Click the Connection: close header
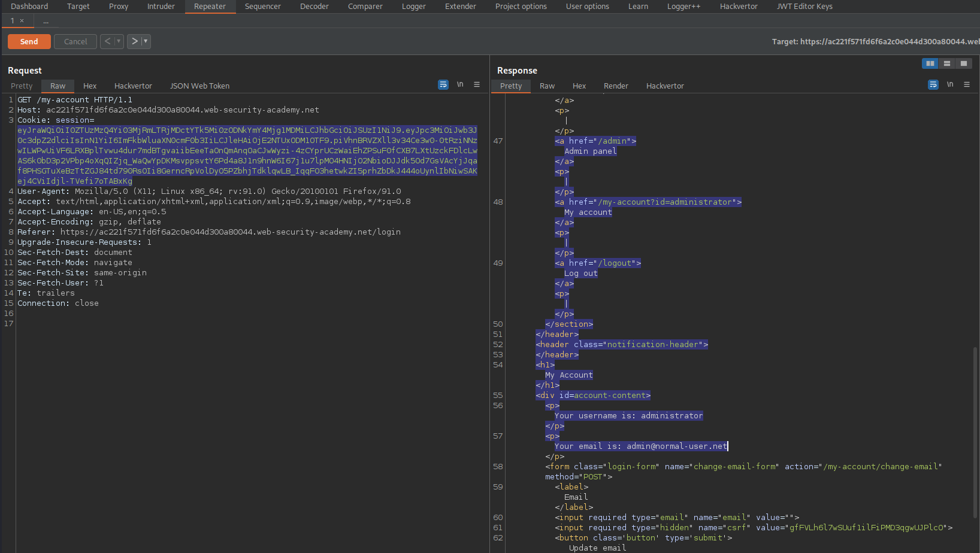Image resolution: width=980 pixels, height=553 pixels. pos(58,303)
